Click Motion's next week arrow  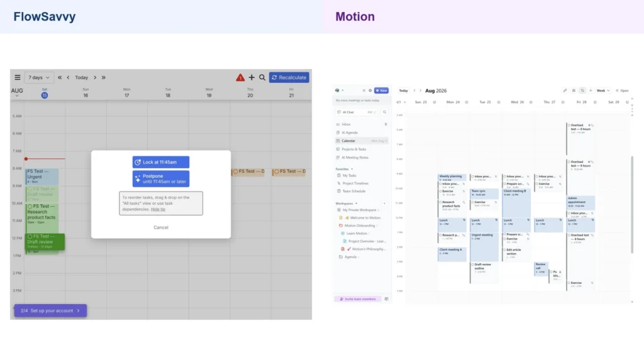tap(420, 90)
